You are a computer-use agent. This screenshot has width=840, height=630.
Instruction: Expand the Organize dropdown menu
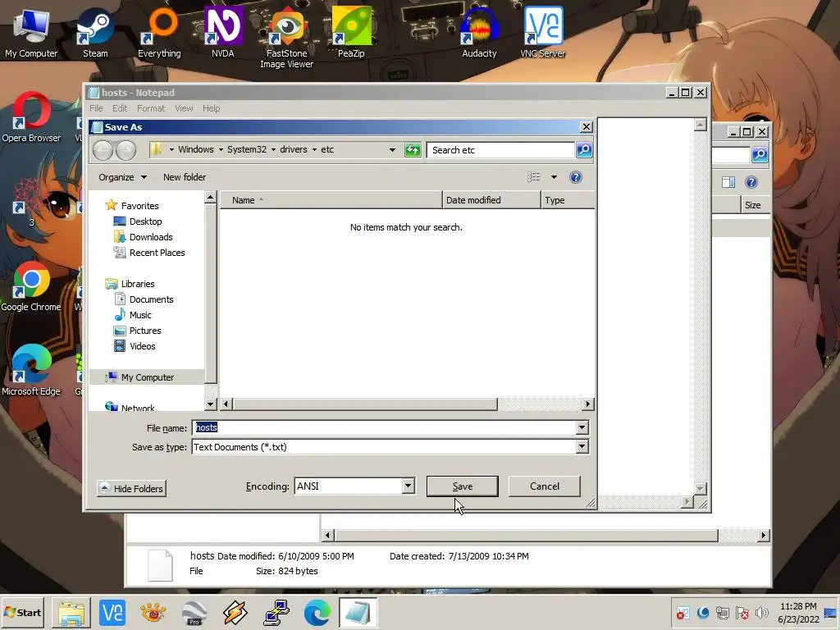coord(122,177)
